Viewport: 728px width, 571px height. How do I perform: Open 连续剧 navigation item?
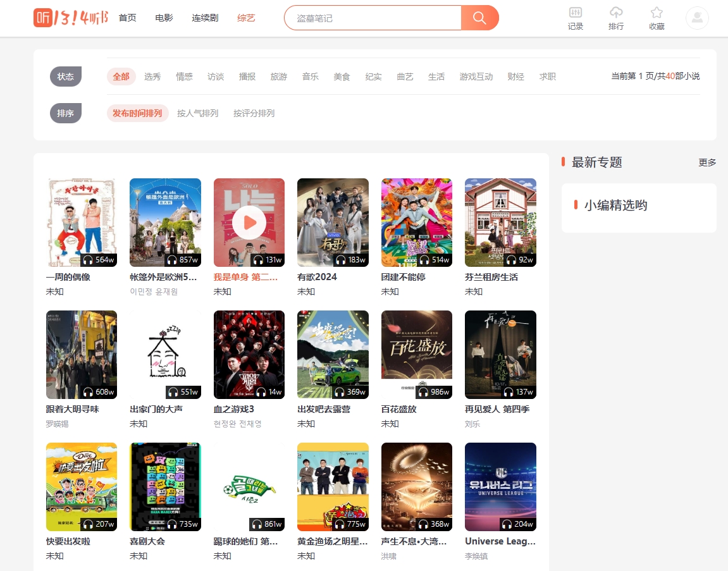[x=205, y=18]
